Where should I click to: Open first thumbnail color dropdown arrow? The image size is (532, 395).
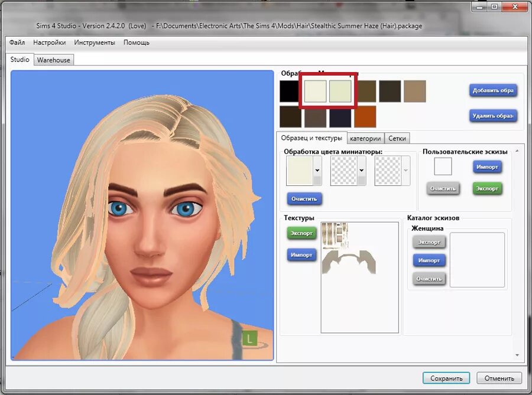[317, 171]
